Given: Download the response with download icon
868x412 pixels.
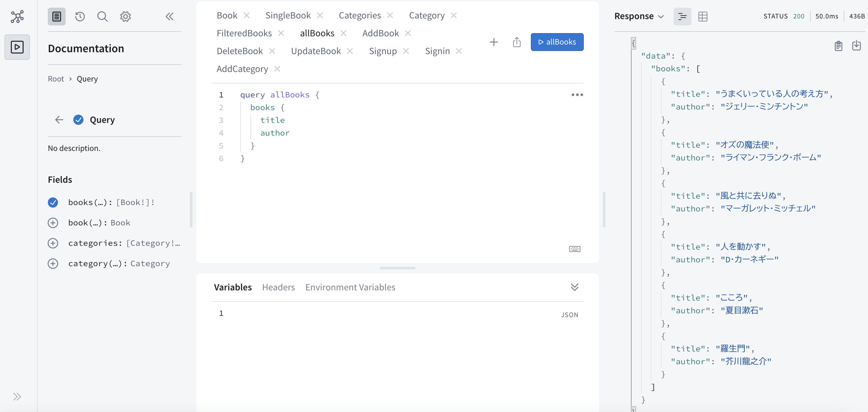Looking at the screenshot, I should (x=856, y=46).
